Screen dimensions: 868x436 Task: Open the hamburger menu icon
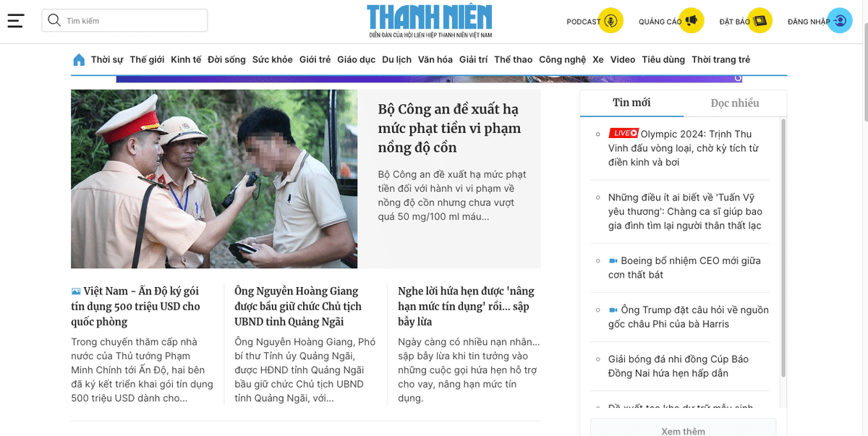[16, 21]
